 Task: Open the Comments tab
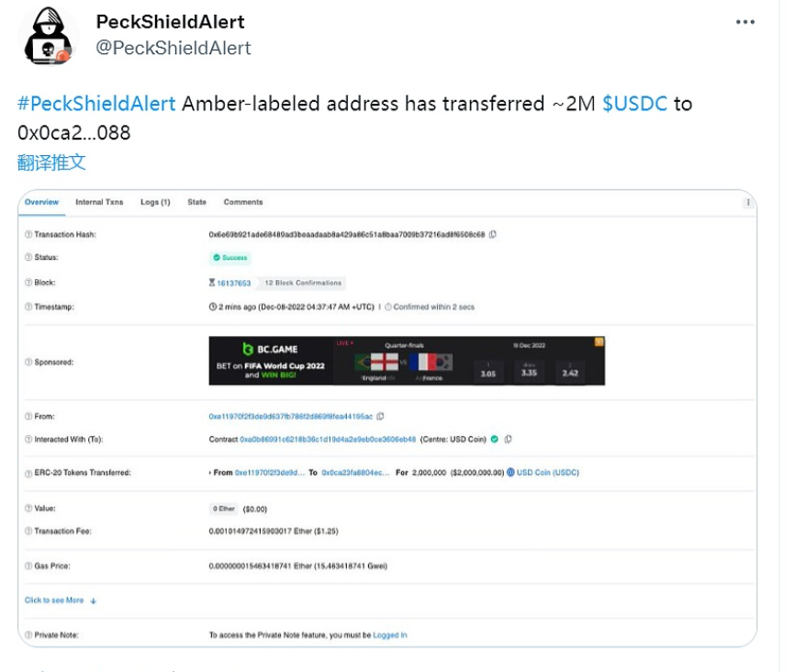point(243,202)
